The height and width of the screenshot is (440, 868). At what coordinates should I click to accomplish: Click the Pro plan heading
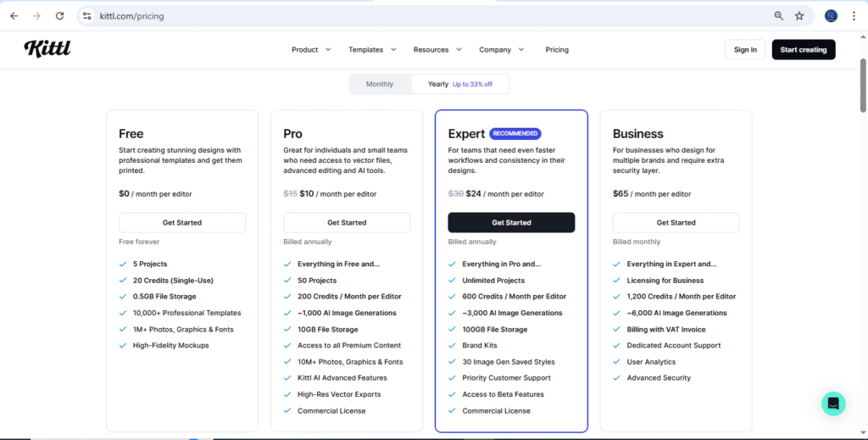292,134
